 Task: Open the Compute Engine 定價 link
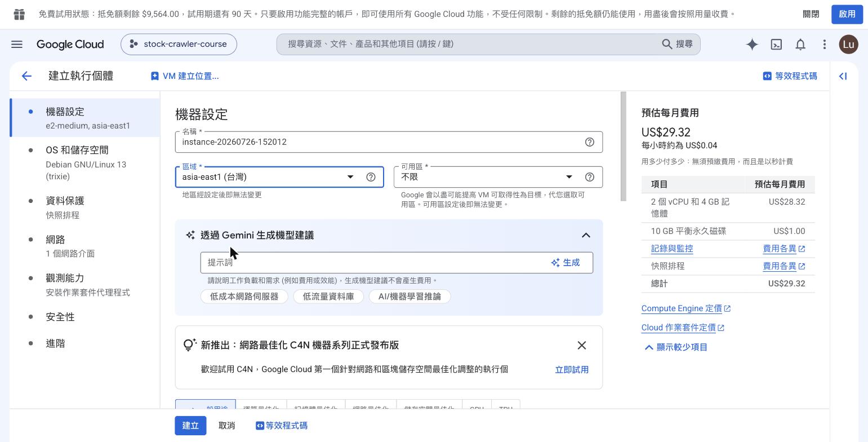(x=686, y=308)
